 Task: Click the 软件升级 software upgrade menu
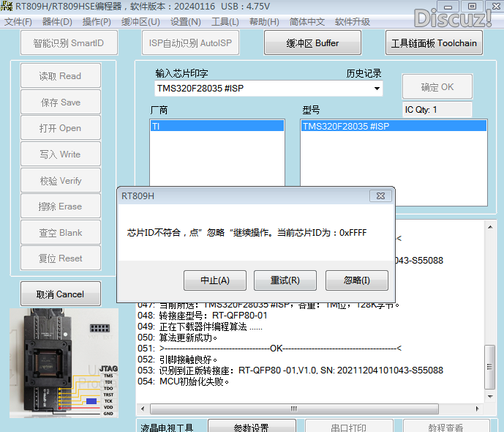tap(353, 22)
